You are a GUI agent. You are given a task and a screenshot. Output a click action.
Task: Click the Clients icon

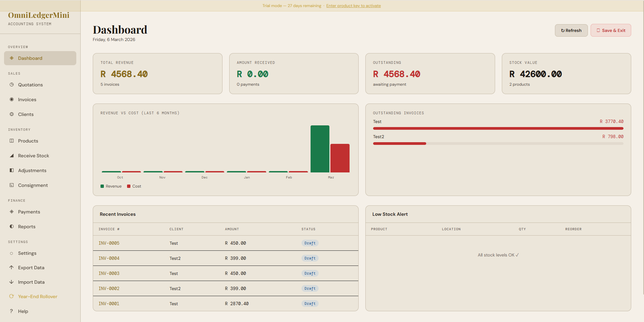12,114
